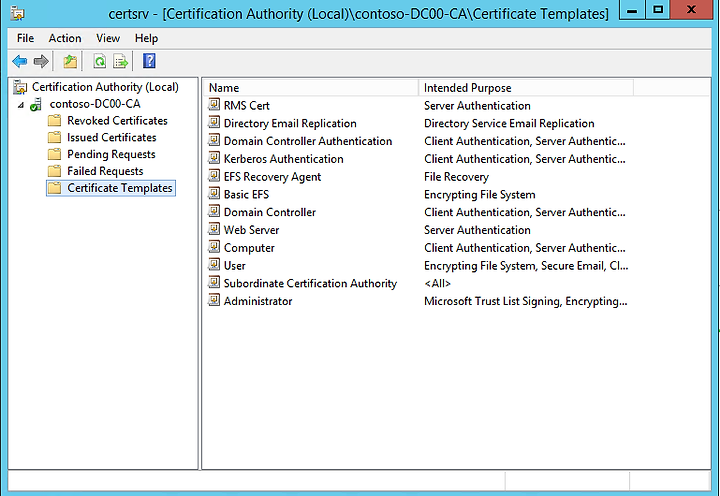Click the <All> purpose cell

(437, 283)
